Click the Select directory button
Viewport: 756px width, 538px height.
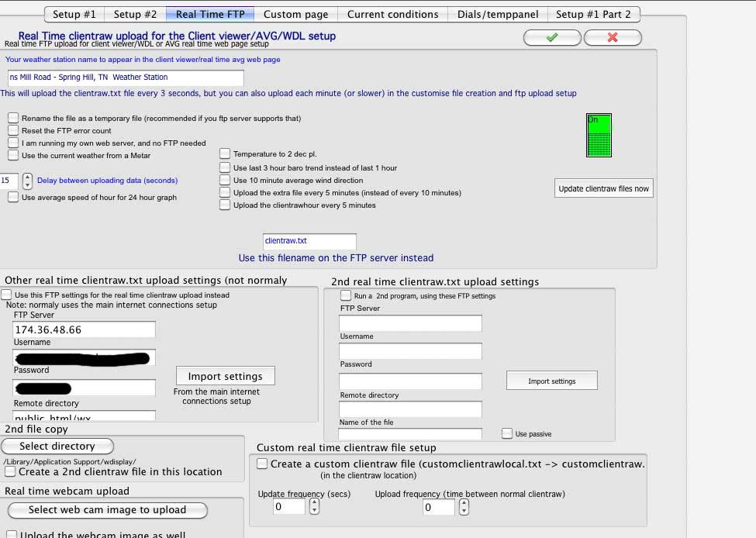coord(57,446)
